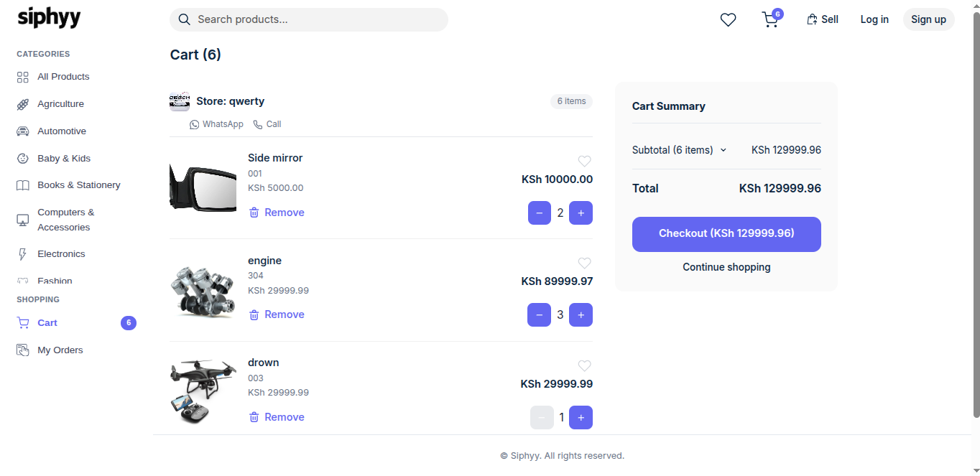Open the wishlist heart icon in header
Viewport: 980px width, 476px height.
point(728,20)
